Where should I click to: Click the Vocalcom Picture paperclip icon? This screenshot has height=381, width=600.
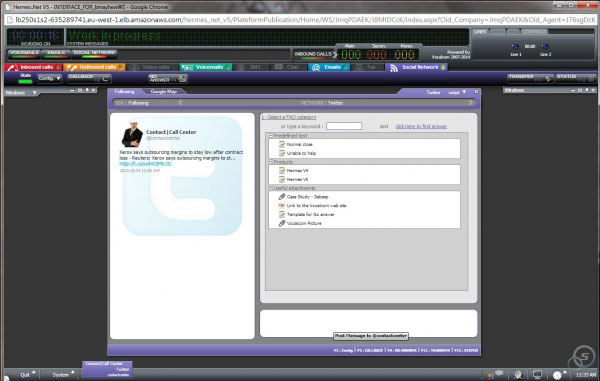(x=282, y=223)
